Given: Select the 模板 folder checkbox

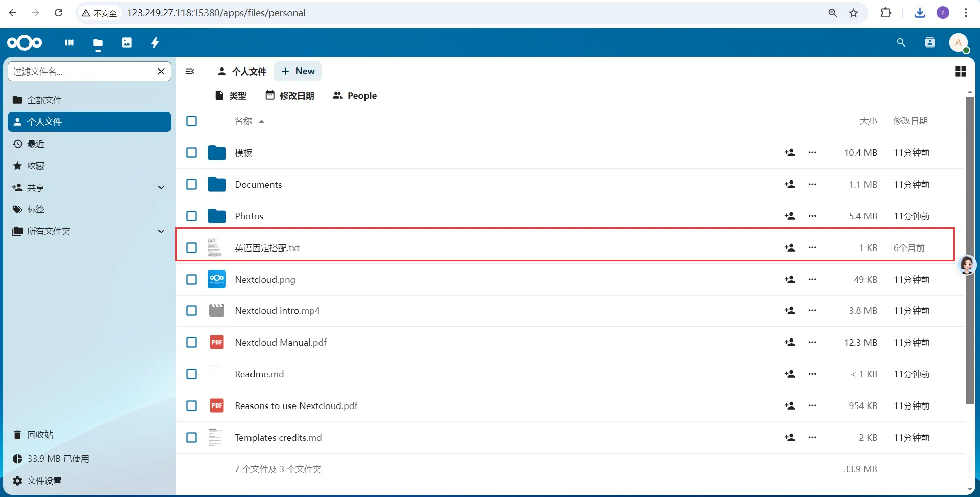Looking at the screenshot, I should tap(192, 152).
